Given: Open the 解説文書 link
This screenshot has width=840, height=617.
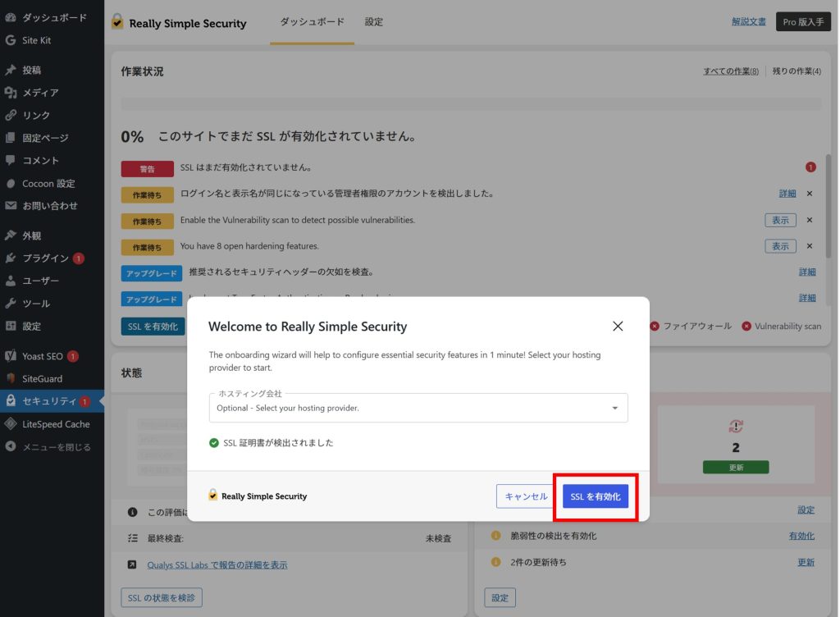Looking at the screenshot, I should (x=748, y=22).
